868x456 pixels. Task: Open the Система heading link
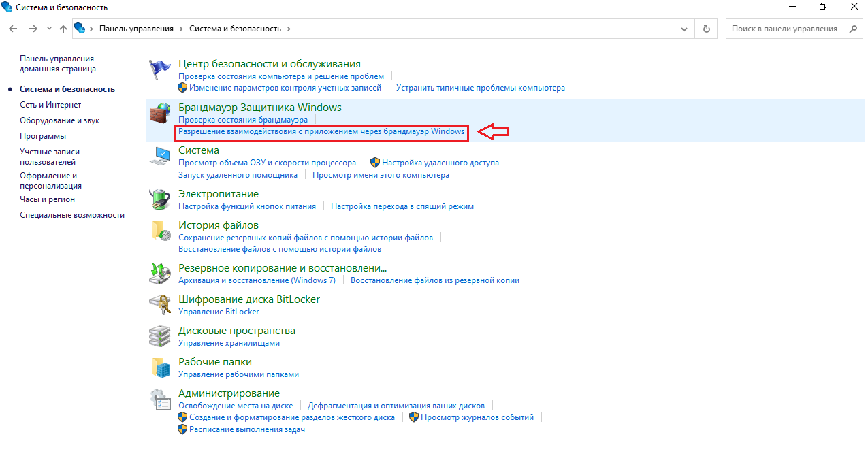coord(199,150)
